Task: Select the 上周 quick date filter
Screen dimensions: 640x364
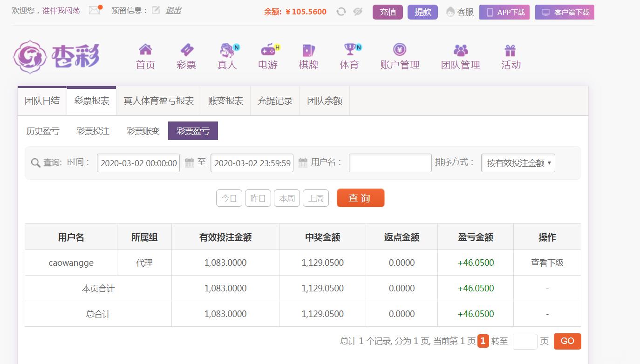Action: [x=316, y=198]
